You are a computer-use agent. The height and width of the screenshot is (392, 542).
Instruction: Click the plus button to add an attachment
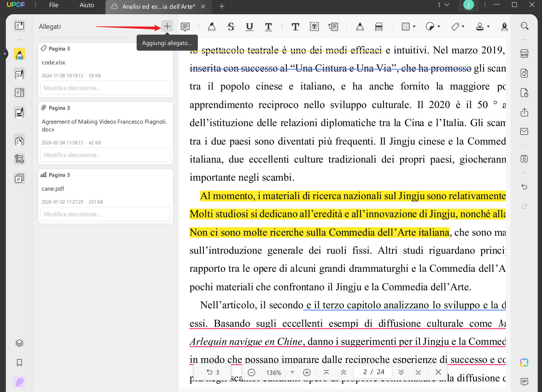coord(167,26)
